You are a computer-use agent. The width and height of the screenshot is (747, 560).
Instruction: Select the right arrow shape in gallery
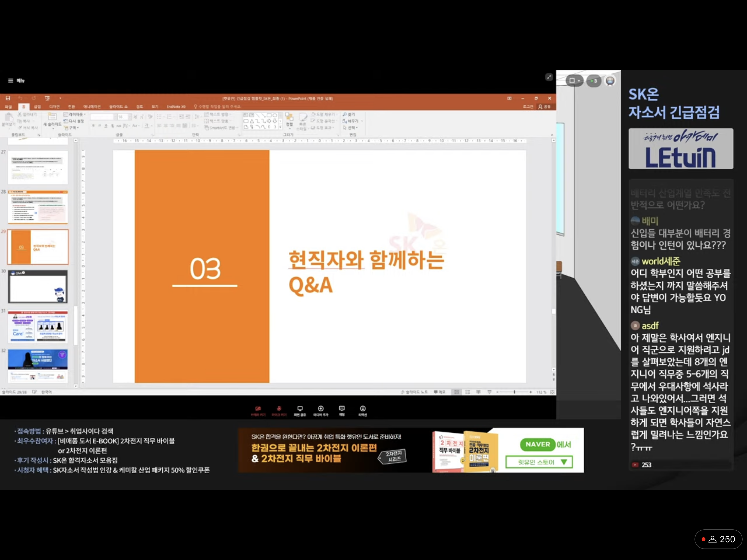269,121
